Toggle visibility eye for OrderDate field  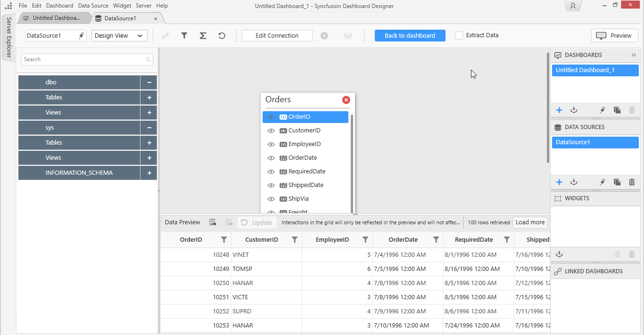point(271,158)
